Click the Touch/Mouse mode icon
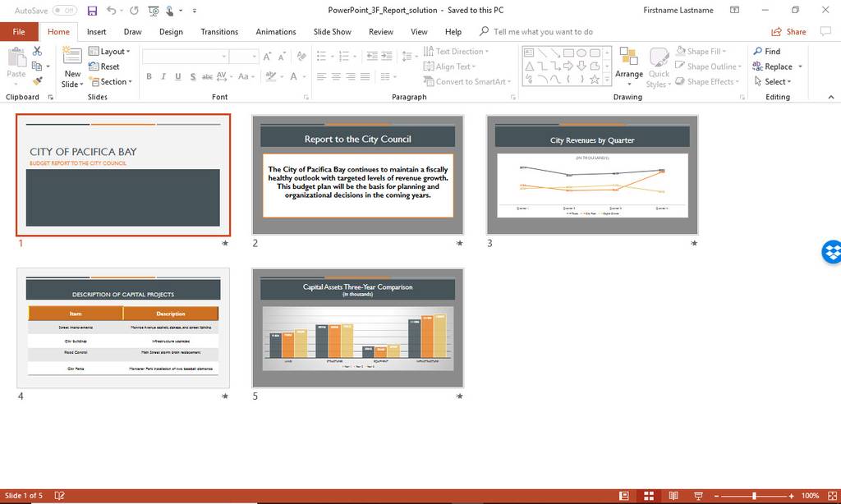Image resolution: width=841 pixels, height=504 pixels. [x=171, y=10]
